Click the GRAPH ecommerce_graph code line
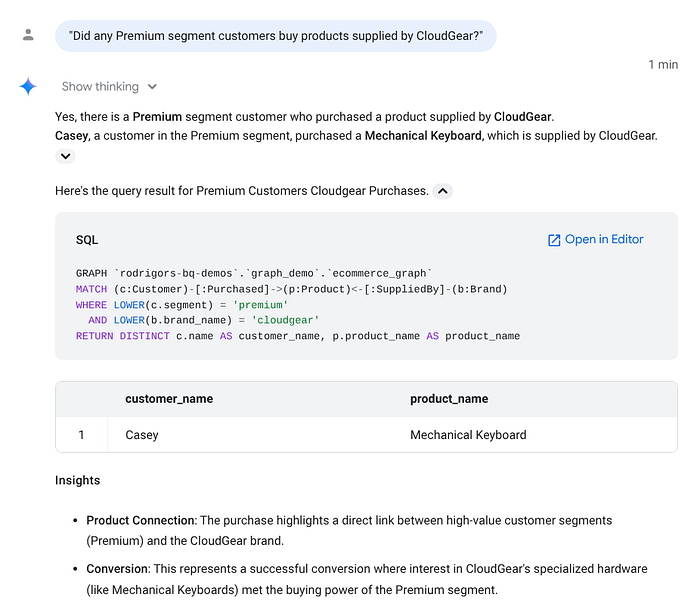The width and height of the screenshot is (700, 615). click(254, 273)
